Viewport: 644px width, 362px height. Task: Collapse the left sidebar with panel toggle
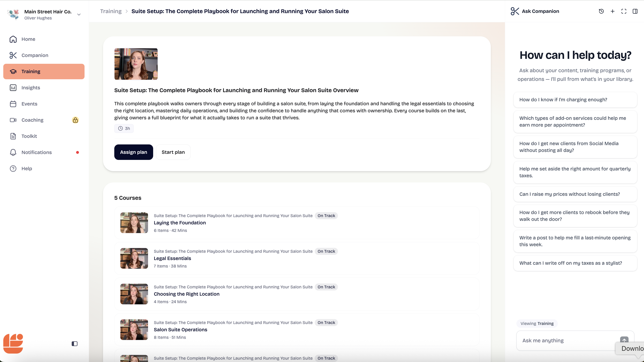click(x=74, y=344)
